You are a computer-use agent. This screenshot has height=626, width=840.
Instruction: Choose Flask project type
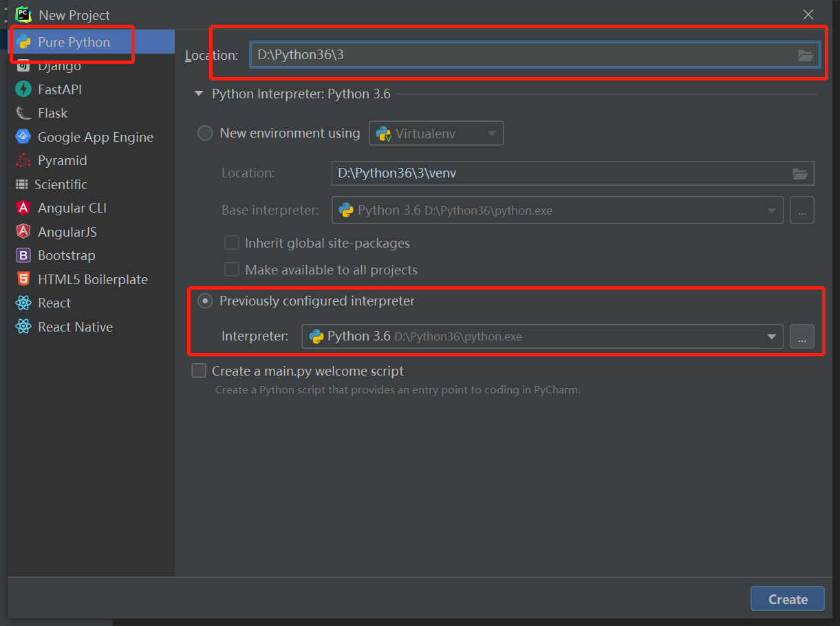(x=91, y=113)
